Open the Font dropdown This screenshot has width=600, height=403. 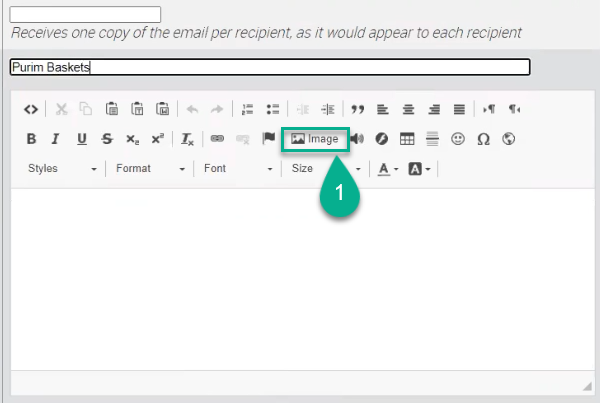pyautogui.click(x=238, y=169)
